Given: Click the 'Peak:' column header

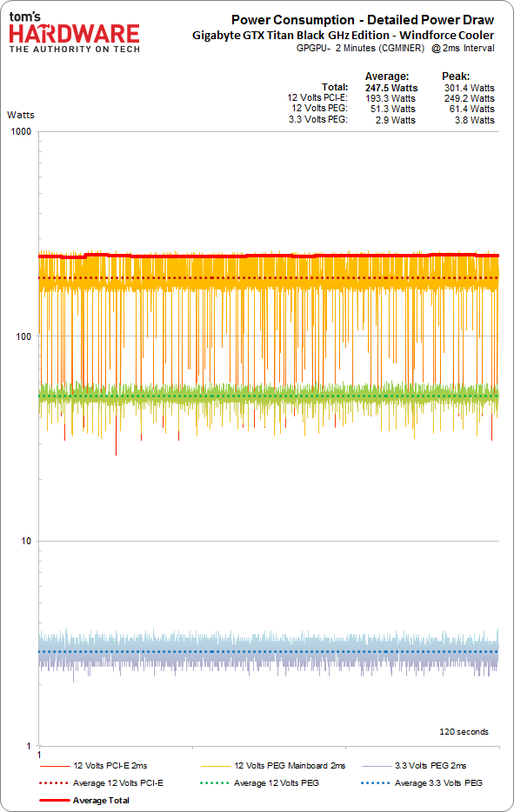Looking at the screenshot, I should click(x=456, y=77).
